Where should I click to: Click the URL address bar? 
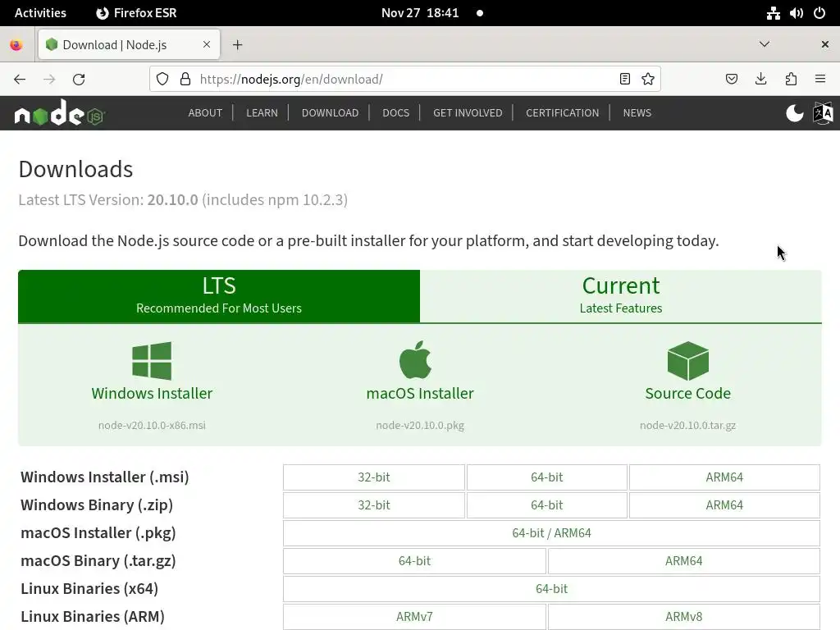coord(404,80)
